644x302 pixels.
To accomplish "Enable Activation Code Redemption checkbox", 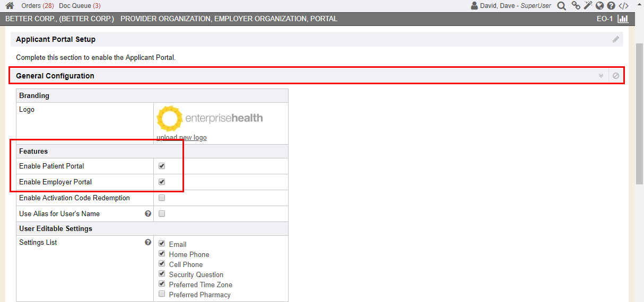I will click(x=162, y=198).
